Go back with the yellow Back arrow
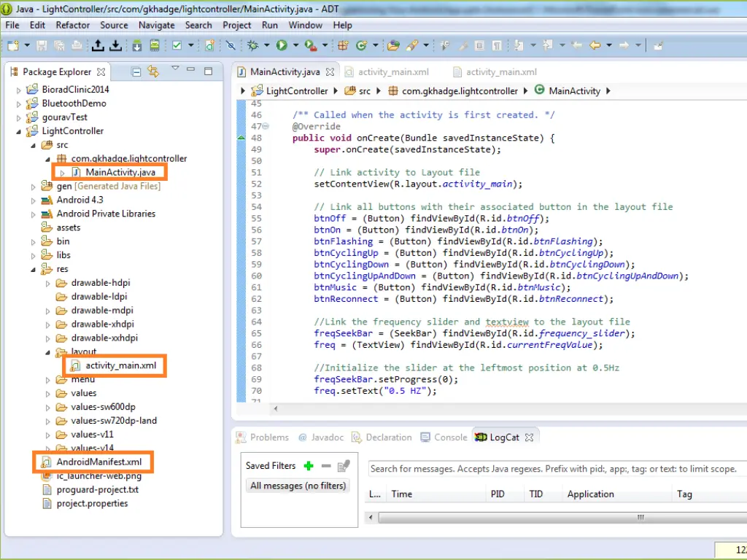 [595, 46]
